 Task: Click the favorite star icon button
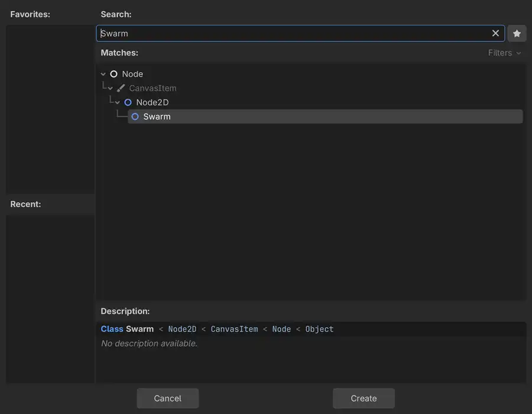(517, 33)
